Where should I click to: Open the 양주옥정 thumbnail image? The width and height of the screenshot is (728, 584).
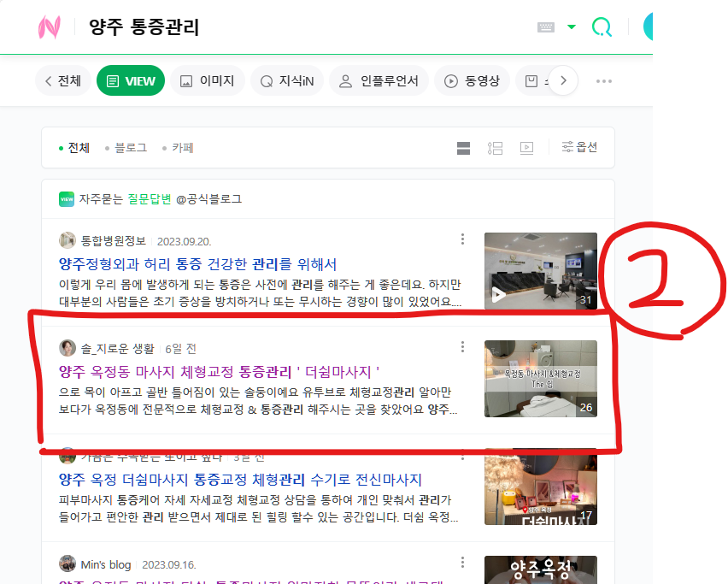tap(540, 570)
